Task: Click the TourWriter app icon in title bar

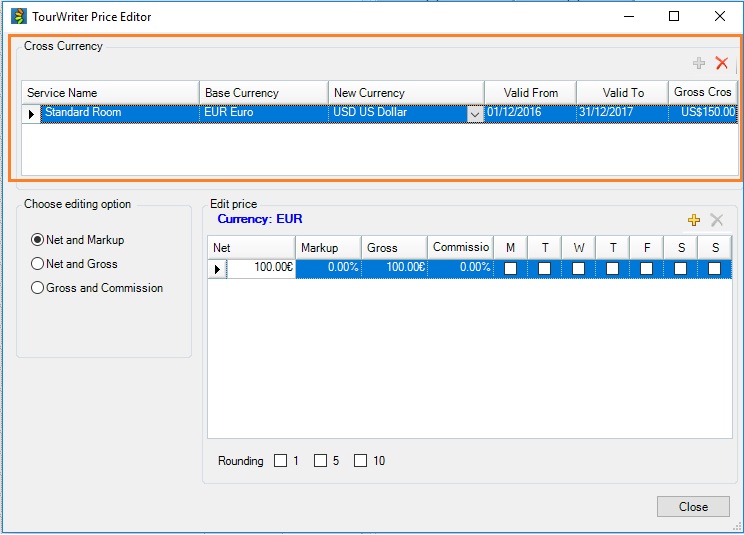Action: (x=18, y=17)
